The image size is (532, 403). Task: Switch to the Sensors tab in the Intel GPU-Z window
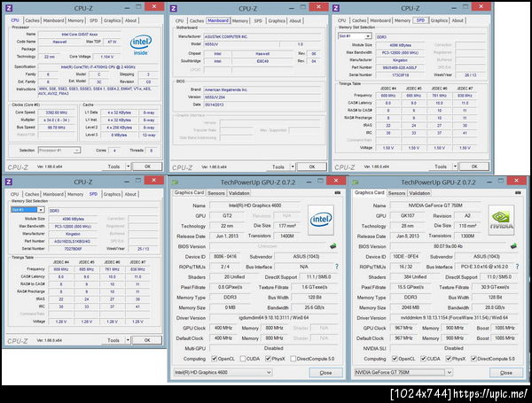tap(216, 193)
